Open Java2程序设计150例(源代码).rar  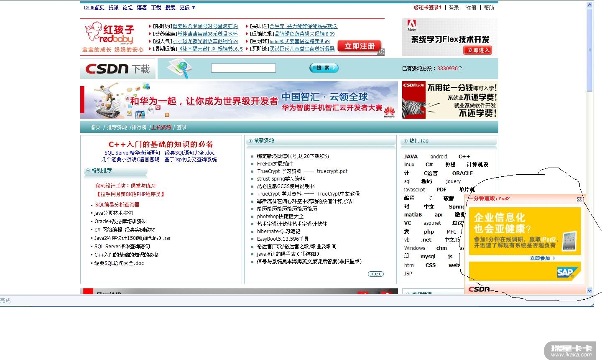(x=133, y=238)
